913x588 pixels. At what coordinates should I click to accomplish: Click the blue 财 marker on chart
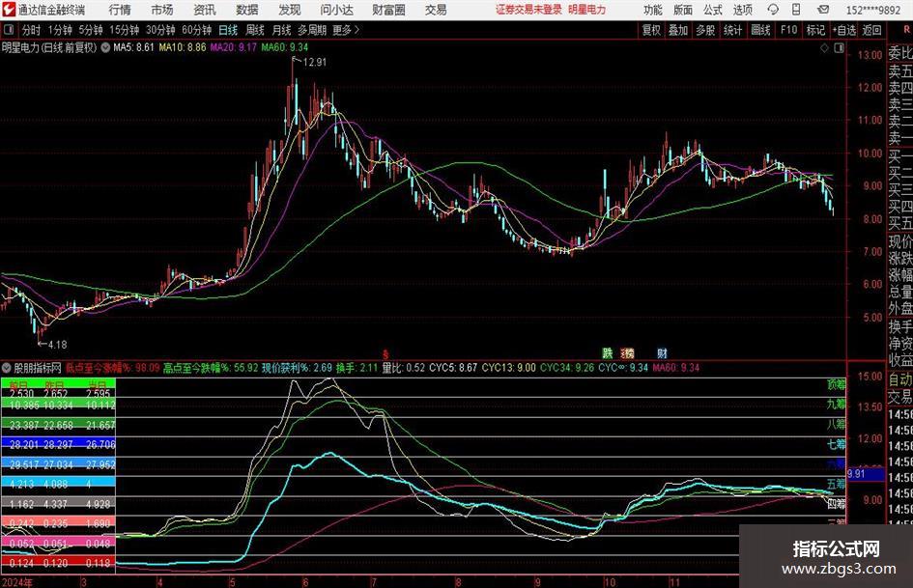click(x=662, y=352)
